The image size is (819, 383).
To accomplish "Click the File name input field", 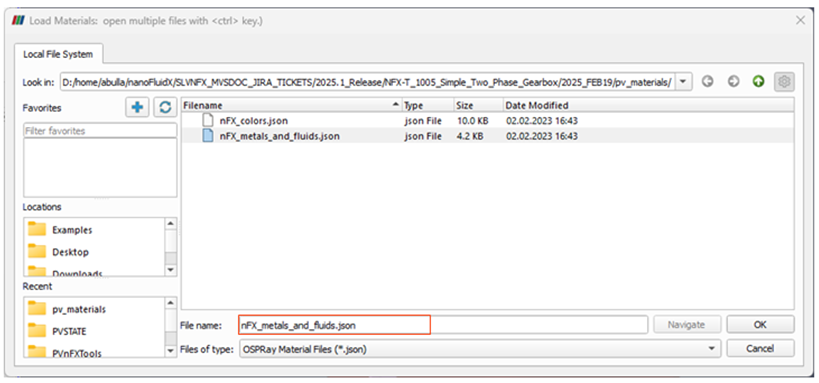I will click(x=443, y=324).
